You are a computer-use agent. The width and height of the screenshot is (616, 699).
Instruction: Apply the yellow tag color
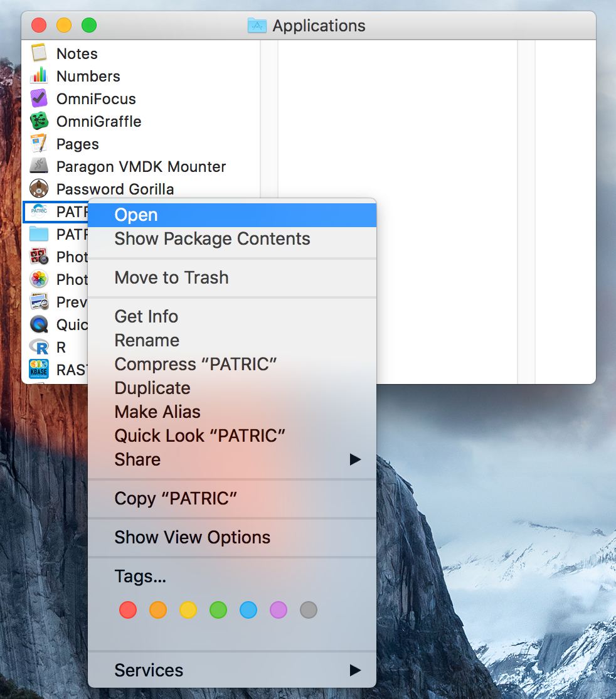[188, 610]
